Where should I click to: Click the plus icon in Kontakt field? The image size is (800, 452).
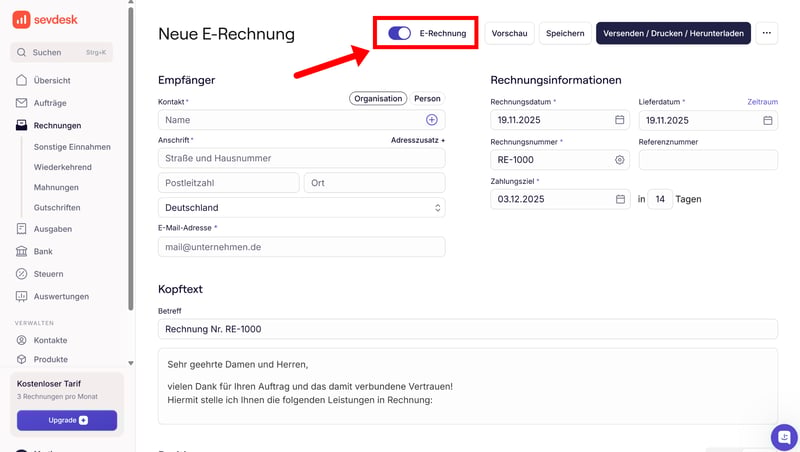(x=432, y=120)
